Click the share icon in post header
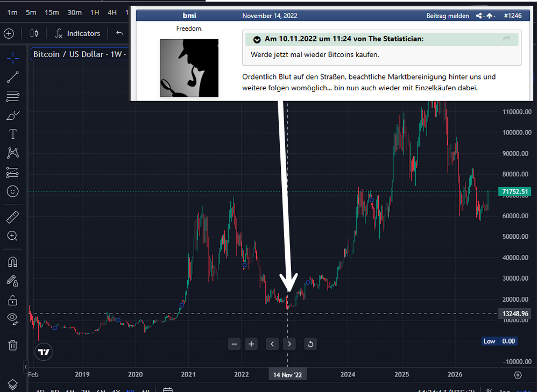538x392 pixels. 479,16
